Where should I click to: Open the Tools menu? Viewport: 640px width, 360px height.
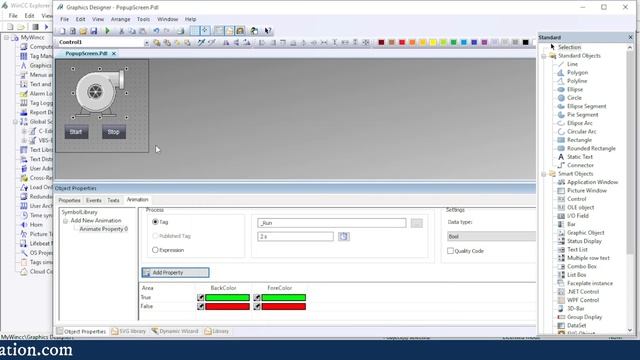point(143,19)
